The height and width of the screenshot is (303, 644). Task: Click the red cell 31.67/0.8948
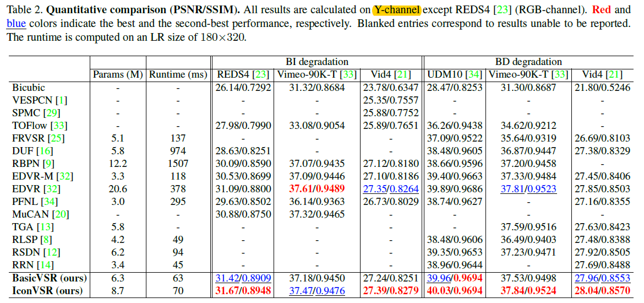[x=243, y=291]
